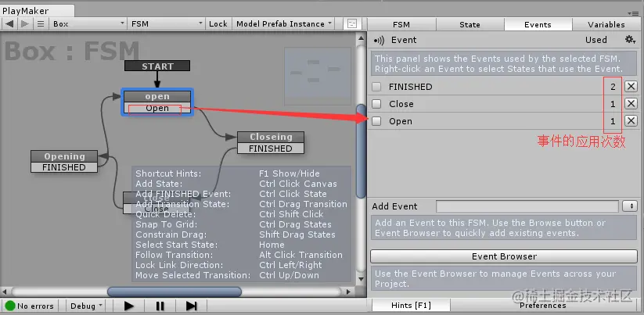The width and height of the screenshot is (644, 315).
Task: Click the Pause button
Action: (160, 306)
